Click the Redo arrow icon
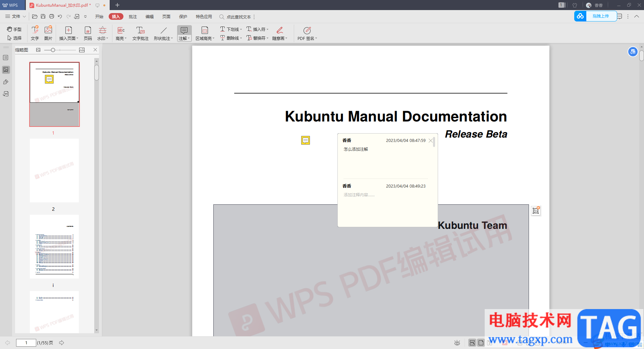644x349 pixels. click(x=68, y=16)
